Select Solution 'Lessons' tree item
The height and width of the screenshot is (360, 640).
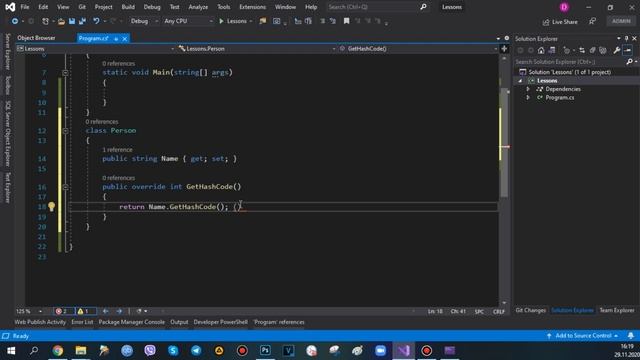tap(569, 72)
